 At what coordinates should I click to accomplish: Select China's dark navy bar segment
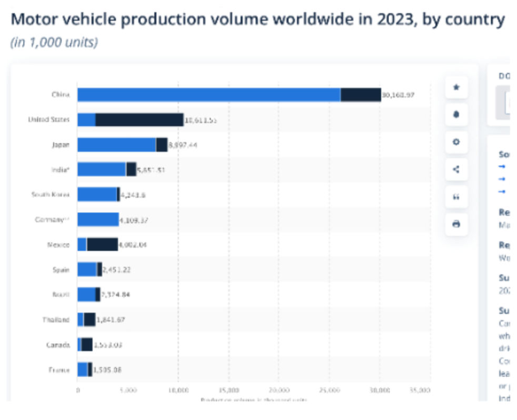tap(360, 95)
